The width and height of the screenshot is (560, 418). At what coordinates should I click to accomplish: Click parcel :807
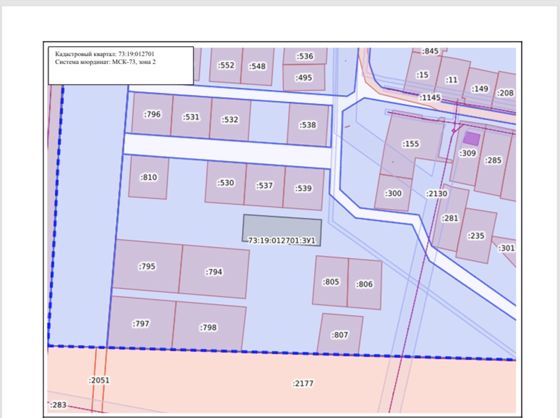pos(340,334)
